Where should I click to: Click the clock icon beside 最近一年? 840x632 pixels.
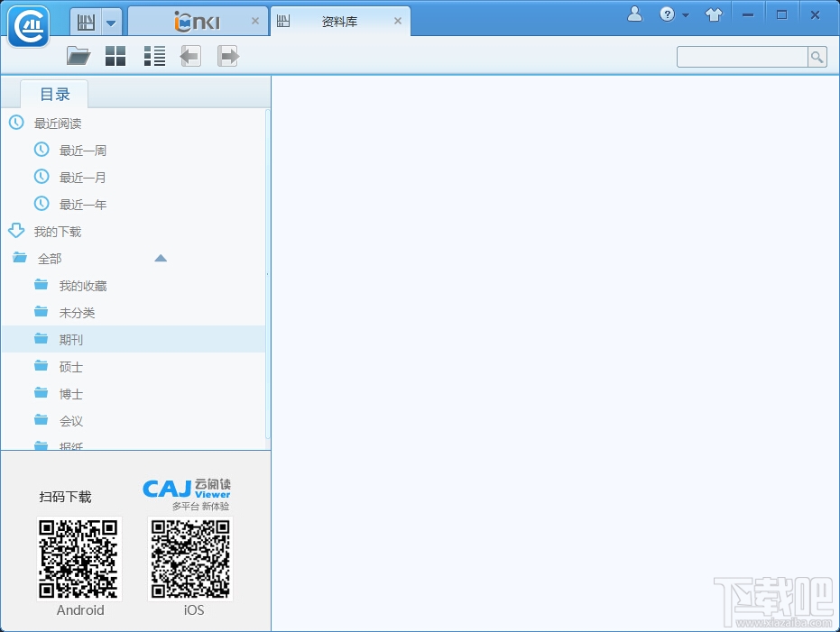click(x=42, y=204)
